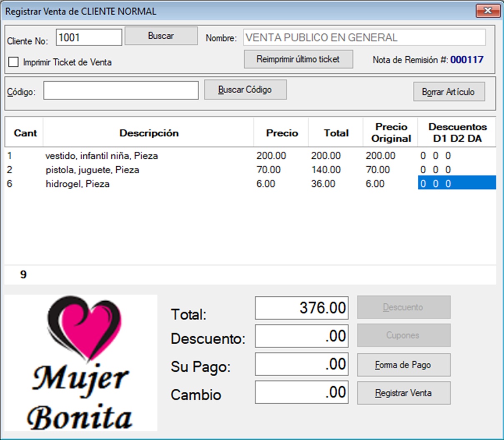Click the Descripción column header

pos(148,133)
